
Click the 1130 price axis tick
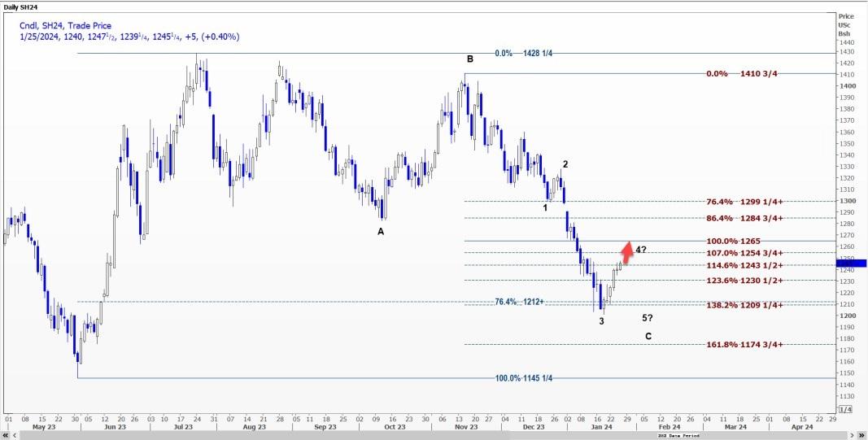(846, 397)
